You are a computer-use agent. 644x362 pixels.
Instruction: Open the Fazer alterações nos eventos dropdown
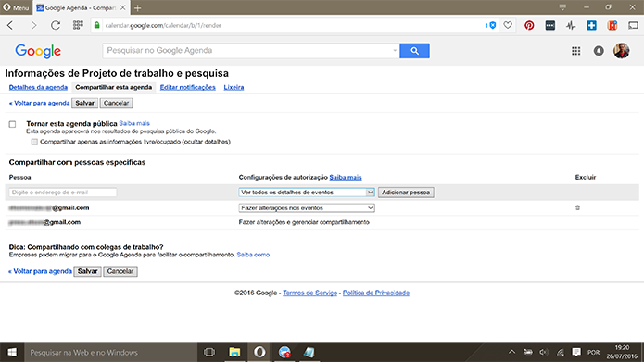pos(307,208)
